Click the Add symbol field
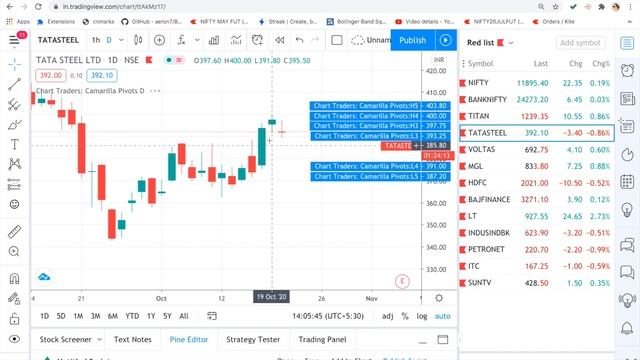Viewport: 640px width, 360px height. [580, 42]
